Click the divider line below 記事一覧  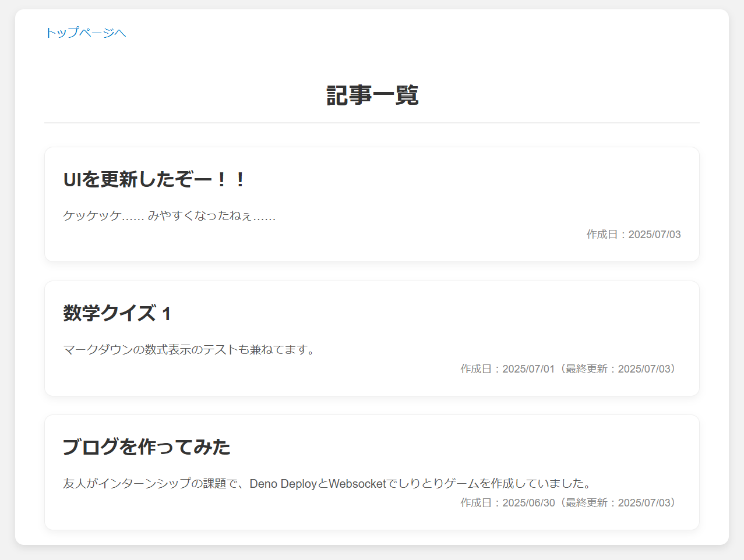372,122
